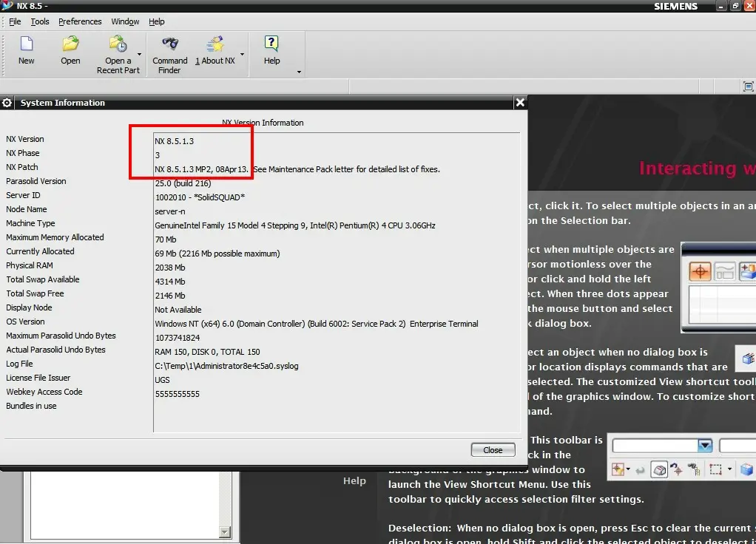Click the gear icon in System Information title
The image size is (756, 544).
pos(7,103)
